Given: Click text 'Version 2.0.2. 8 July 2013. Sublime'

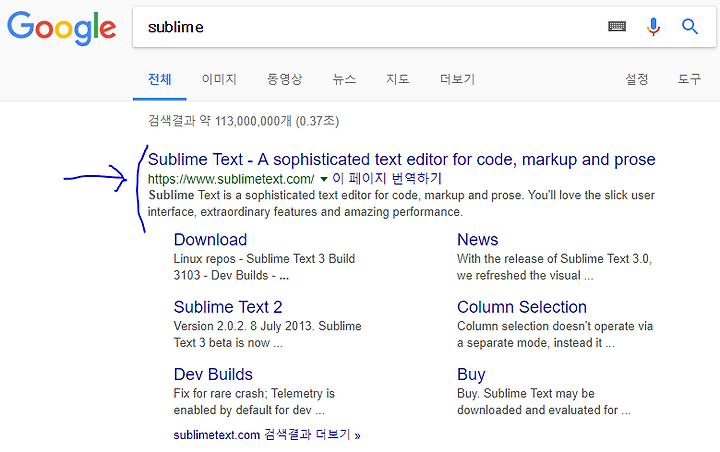Looking at the screenshot, I should coord(267,326).
